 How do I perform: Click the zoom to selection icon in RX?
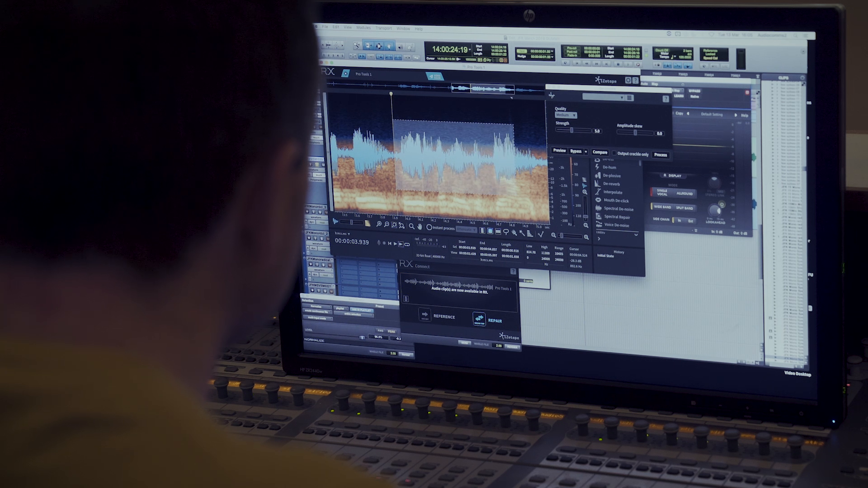(394, 225)
